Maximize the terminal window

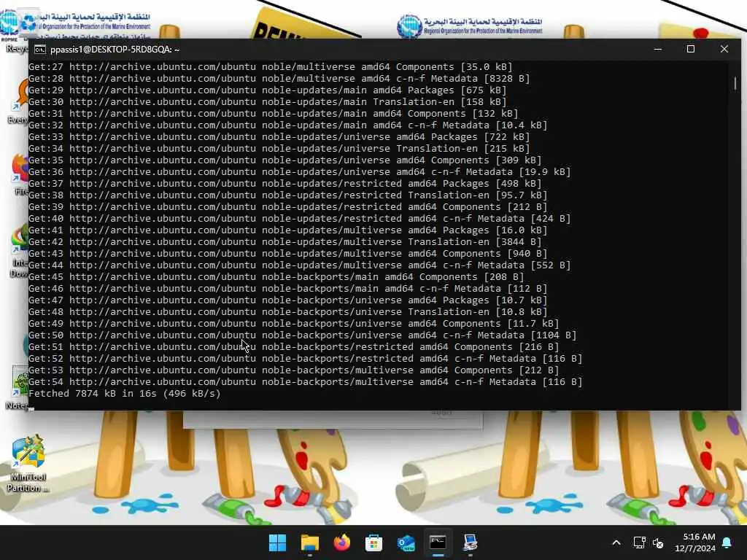690,49
